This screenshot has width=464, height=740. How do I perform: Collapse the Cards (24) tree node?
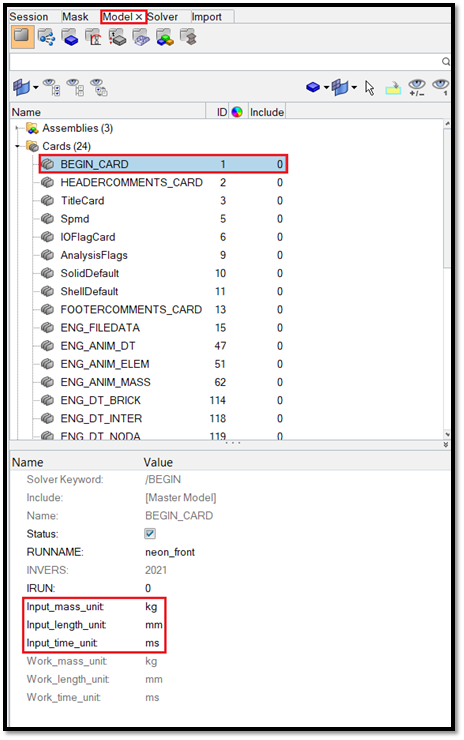18,146
